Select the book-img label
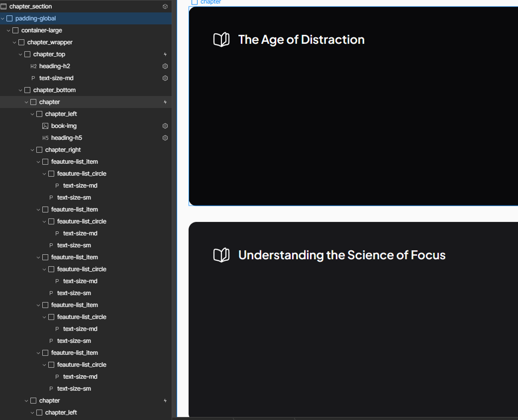The width and height of the screenshot is (518, 420). pyautogui.click(x=64, y=126)
